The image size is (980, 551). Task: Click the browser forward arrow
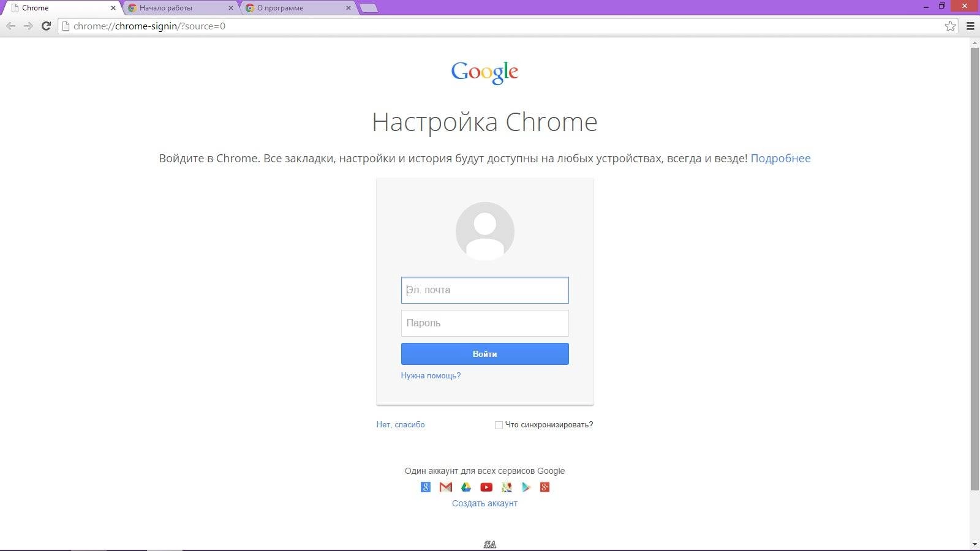click(28, 26)
